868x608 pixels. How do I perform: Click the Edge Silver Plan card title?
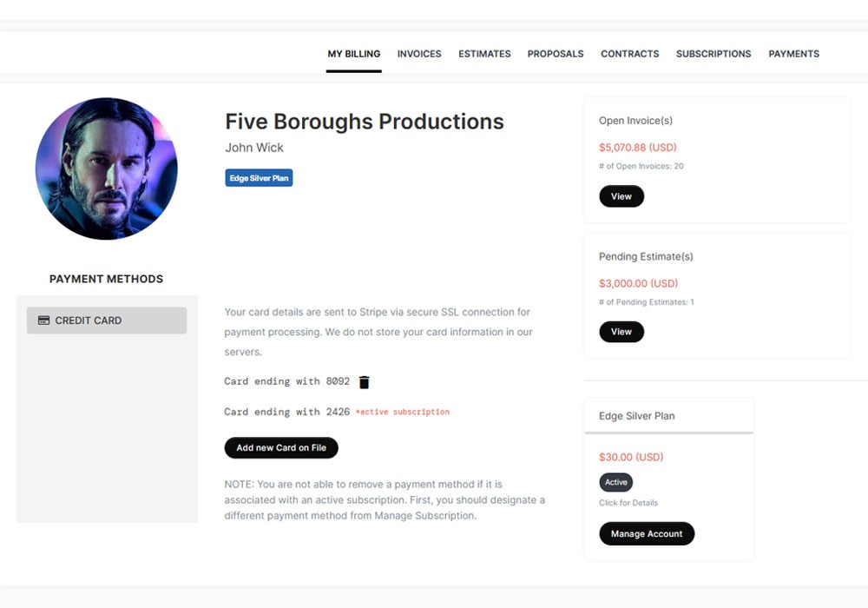[x=637, y=416]
